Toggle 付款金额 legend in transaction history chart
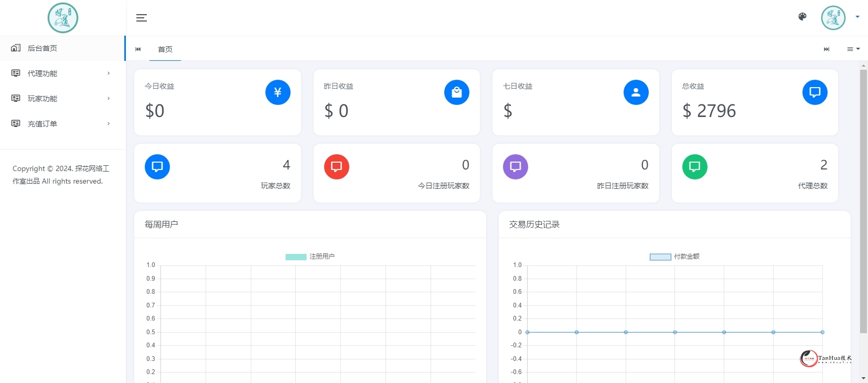The image size is (868, 383). 674,257
